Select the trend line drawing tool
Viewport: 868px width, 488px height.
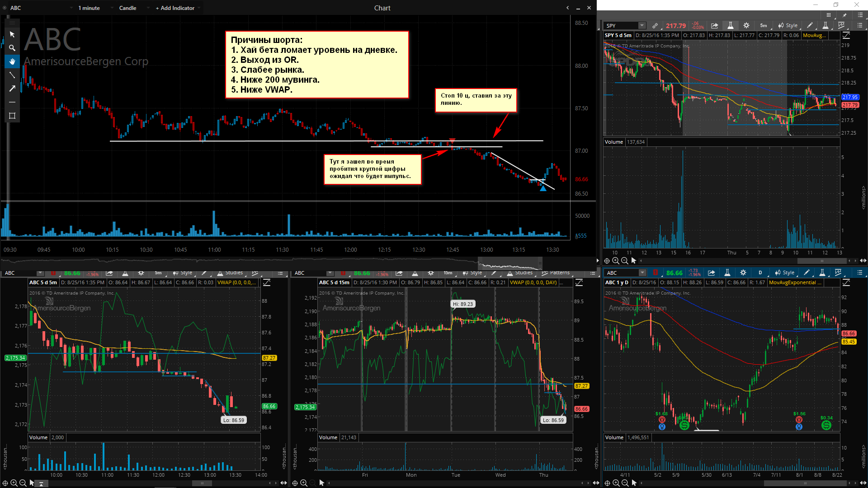coord(12,75)
